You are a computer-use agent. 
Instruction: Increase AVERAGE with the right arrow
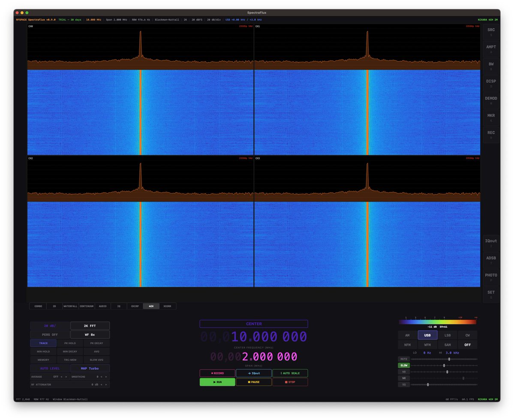(66, 377)
